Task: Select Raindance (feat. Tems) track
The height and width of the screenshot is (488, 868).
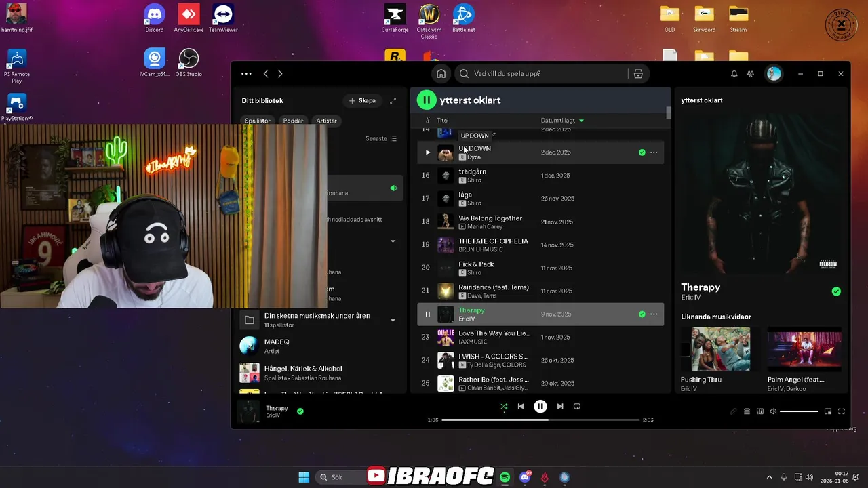Action: (x=540, y=291)
